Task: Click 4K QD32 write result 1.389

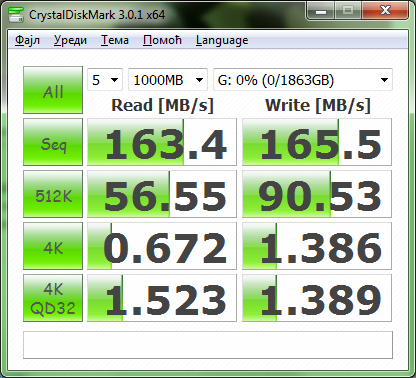Action: click(x=317, y=298)
